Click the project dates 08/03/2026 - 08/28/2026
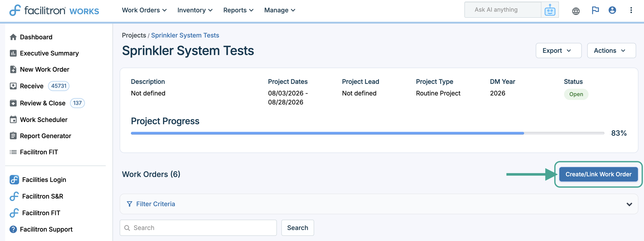Viewport: 644px width, 241px height. tap(288, 98)
